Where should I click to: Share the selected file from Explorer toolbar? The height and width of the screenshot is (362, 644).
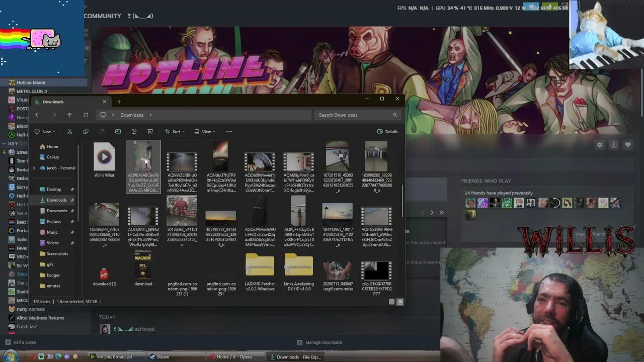click(134, 132)
